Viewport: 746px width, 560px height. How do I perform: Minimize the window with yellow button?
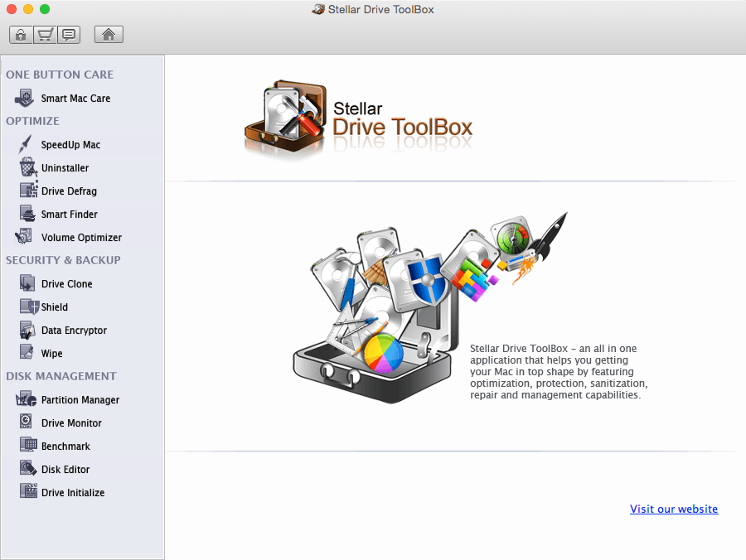click(x=28, y=9)
